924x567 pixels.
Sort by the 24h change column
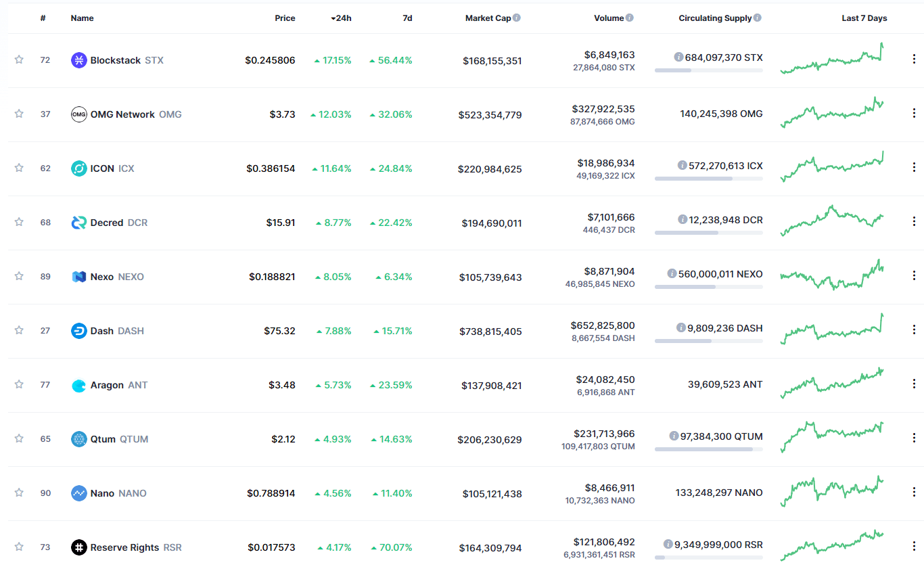pyautogui.click(x=341, y=18)
